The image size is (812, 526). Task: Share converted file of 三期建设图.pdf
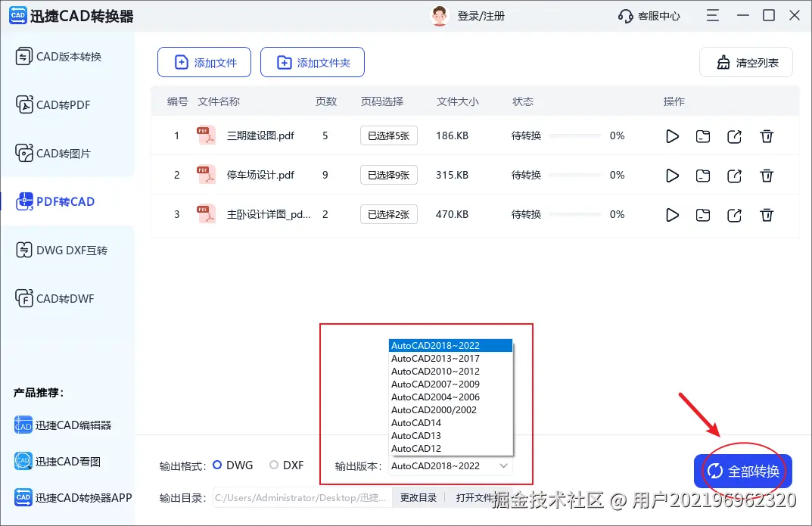coord(734,136)
